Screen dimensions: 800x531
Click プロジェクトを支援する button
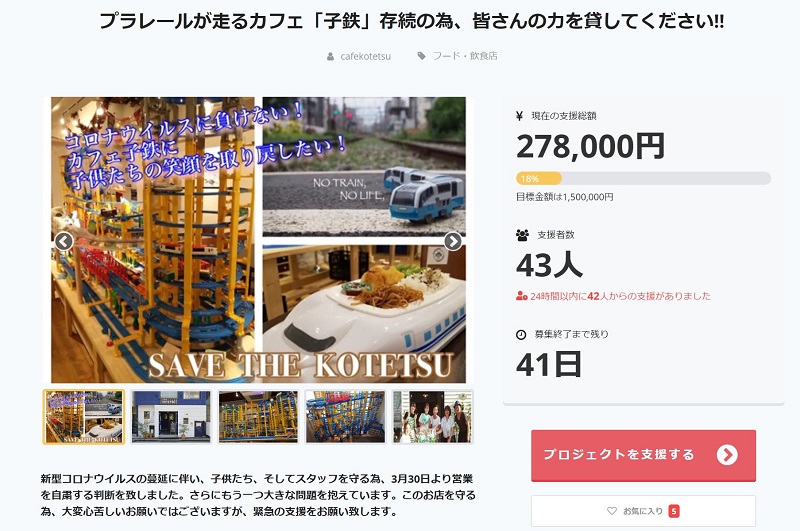643,456
